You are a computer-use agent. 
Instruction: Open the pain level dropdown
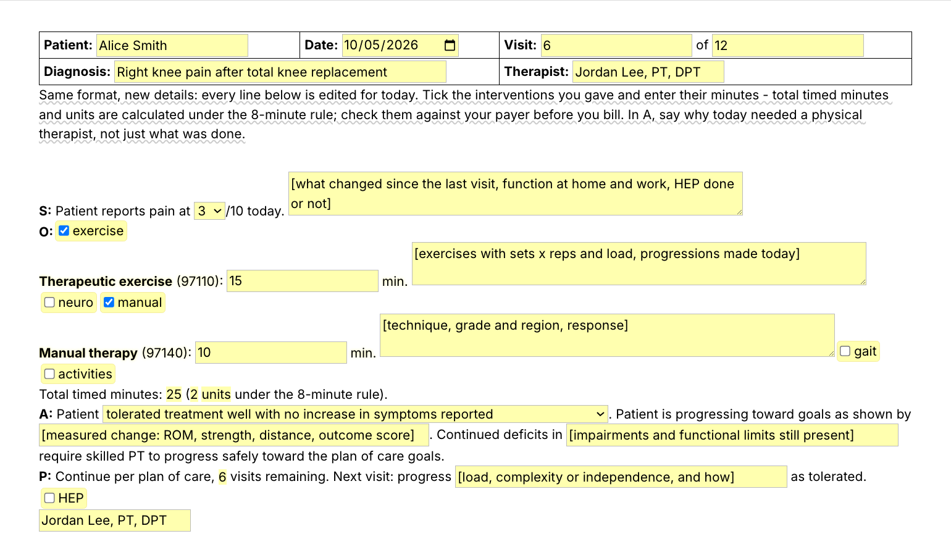point(209,211)
